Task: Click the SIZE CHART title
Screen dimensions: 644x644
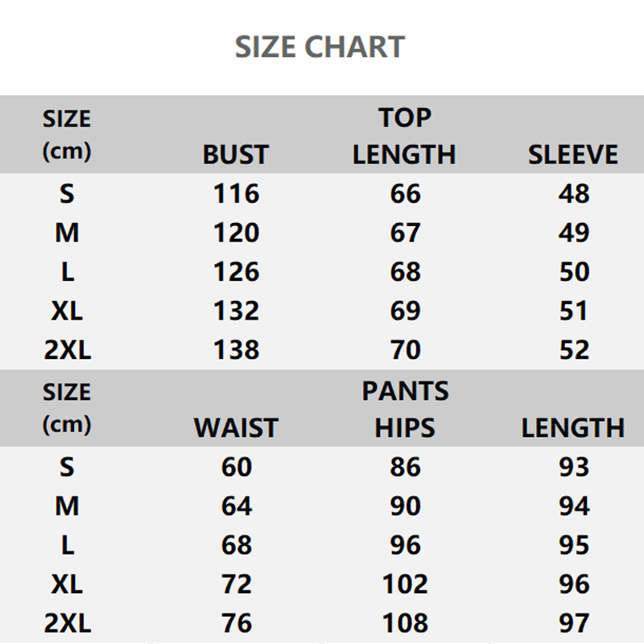Action: coord(320,47)
